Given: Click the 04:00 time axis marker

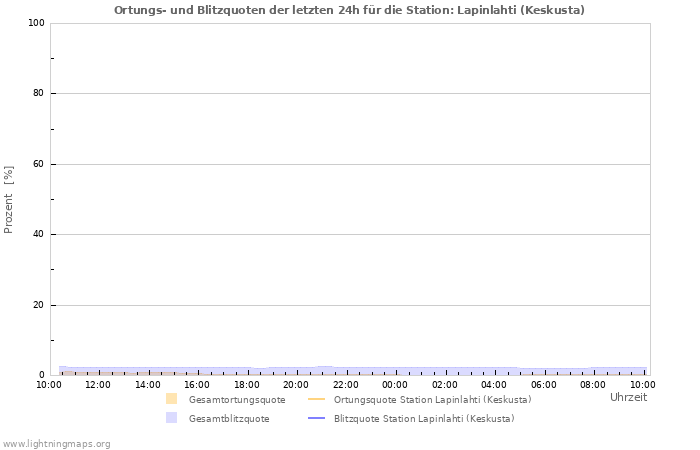Looking at the screenshot, I should pos(494,384).
